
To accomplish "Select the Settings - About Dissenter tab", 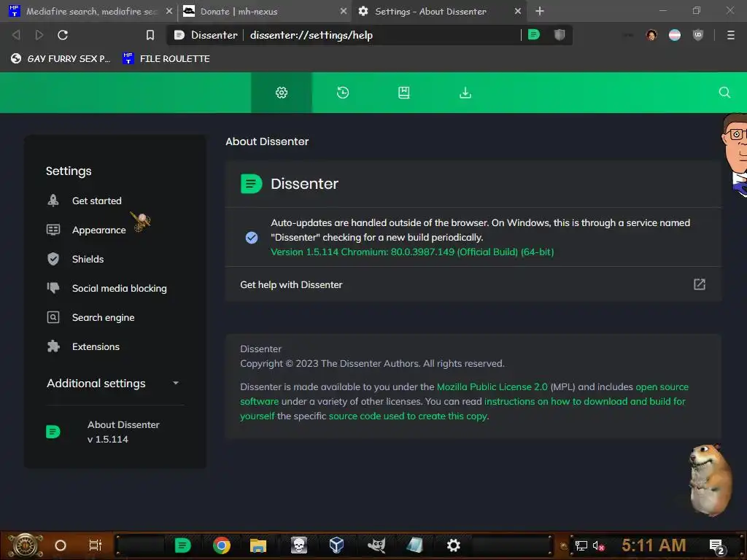I will pos(439,11).
